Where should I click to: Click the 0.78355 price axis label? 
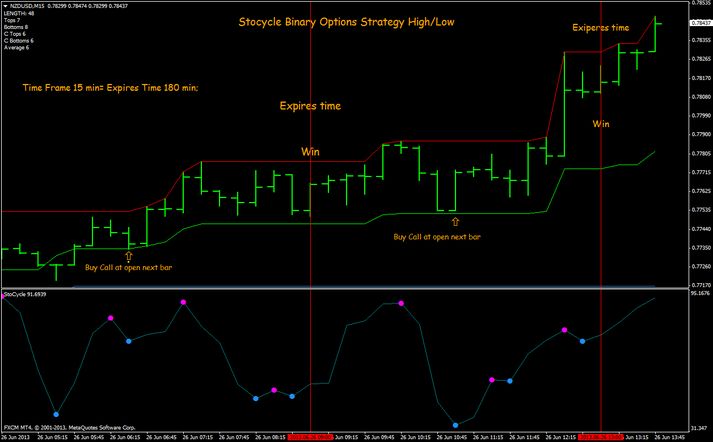pyautogui.click(x=702, y=40)
